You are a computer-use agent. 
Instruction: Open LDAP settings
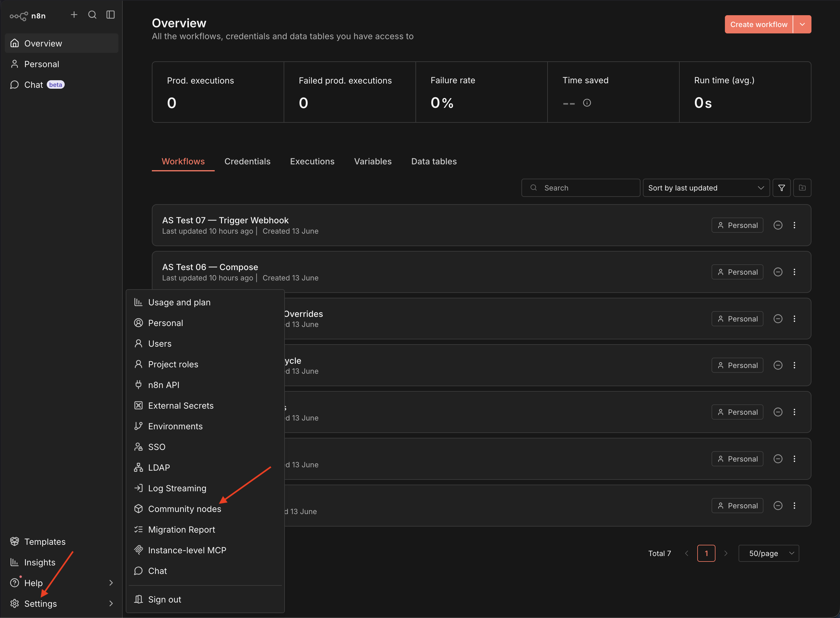tap(205, 468)
